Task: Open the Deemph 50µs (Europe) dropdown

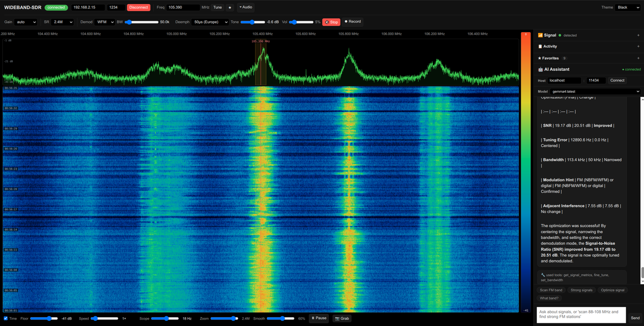Action: point(210,22)
